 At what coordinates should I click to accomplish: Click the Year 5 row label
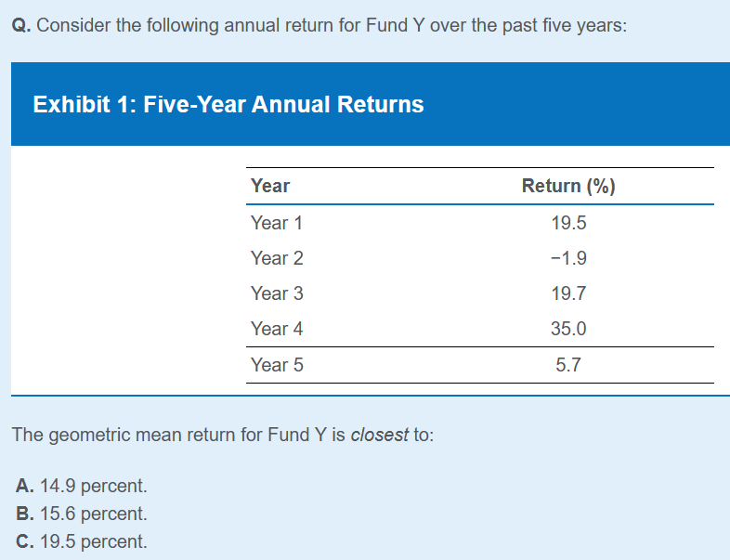(x=277, y=365)
